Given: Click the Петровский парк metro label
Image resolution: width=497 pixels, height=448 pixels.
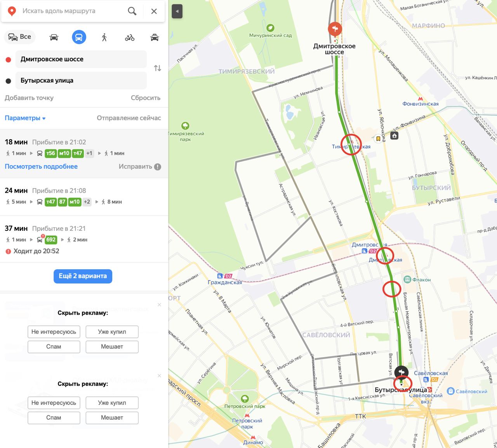Looking at the screenshot, I should pos(247,424).
